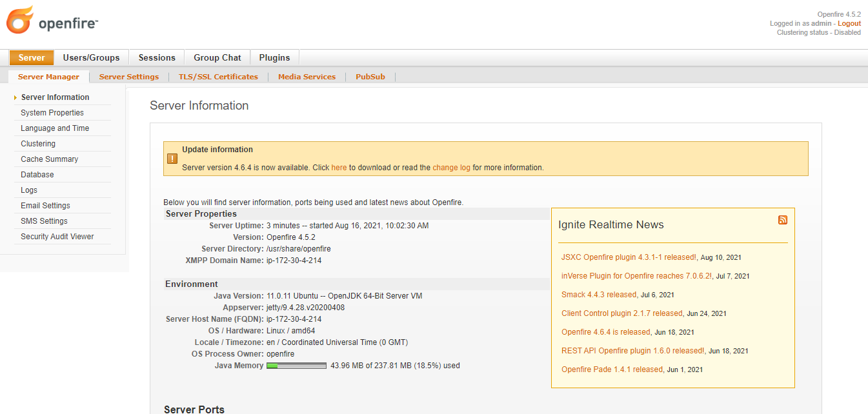The height and width of the screenshot is (414, 868).
Task: Open the Users/Groups tab
Action: [91, 57]
